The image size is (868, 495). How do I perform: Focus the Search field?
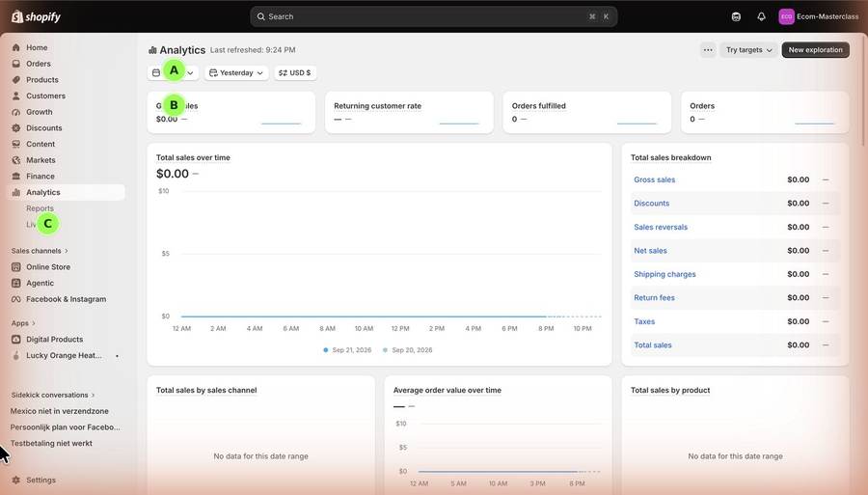tap(433, 16)
